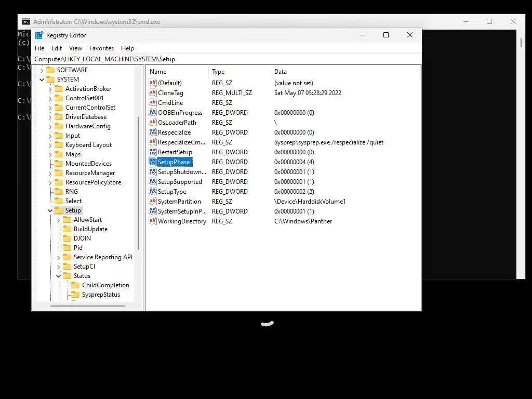Select the WorkingDirectory value icon
This screenshot has width=532, height=399.
[x=153, y=221]
